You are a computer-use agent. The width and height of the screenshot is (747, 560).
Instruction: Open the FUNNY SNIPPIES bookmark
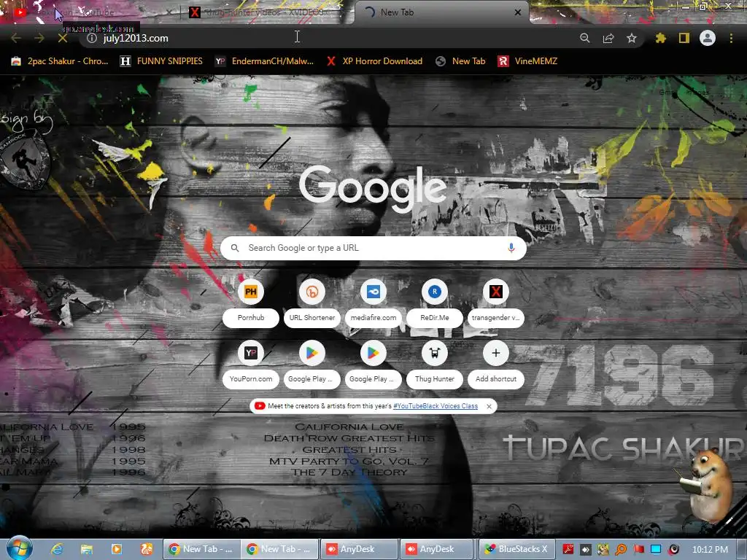[161, 61]
